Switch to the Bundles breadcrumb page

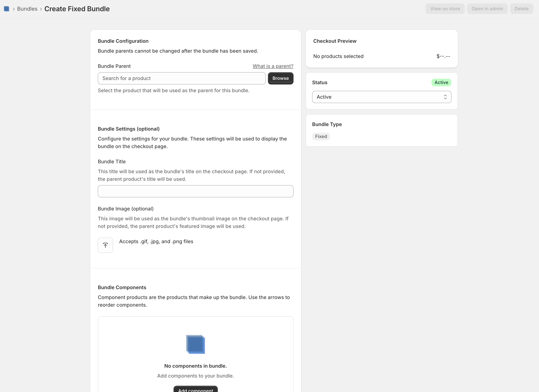pos(27,9)
